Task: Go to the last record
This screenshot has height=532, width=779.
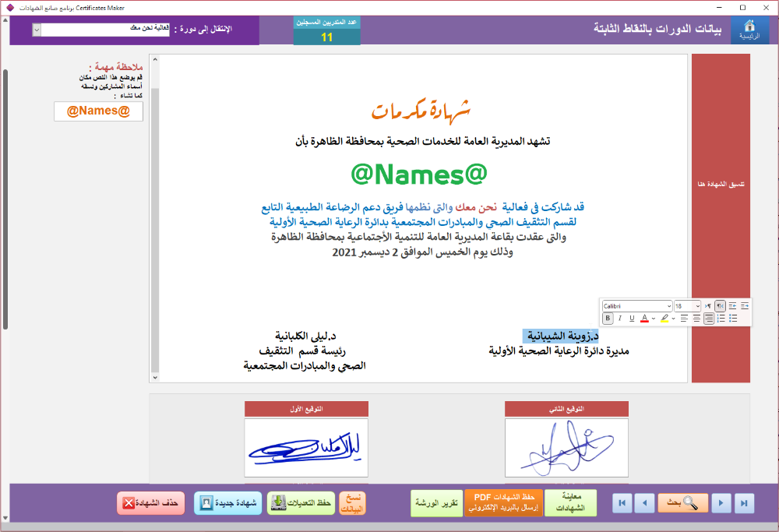Action: [x=744, y=503]
